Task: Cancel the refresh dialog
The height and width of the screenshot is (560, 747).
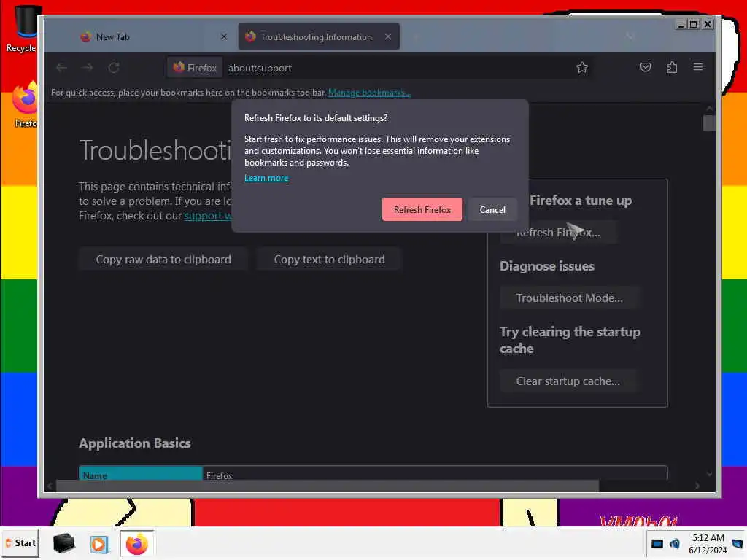Action: coord(492,209)
